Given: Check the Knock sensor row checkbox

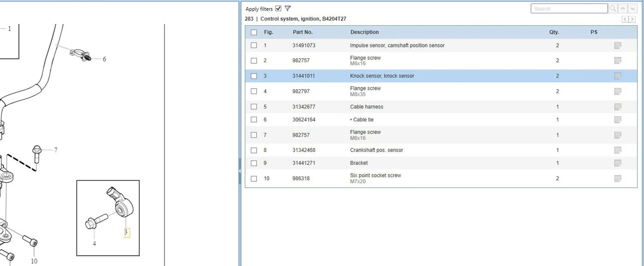Looking at the screenshot, I should pos(254,76).
